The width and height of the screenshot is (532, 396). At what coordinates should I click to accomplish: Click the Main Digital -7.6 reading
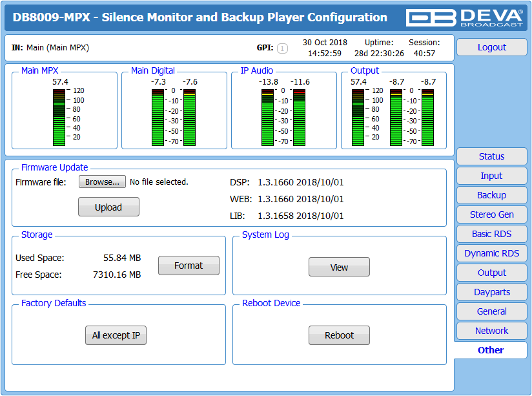[190, 82]
